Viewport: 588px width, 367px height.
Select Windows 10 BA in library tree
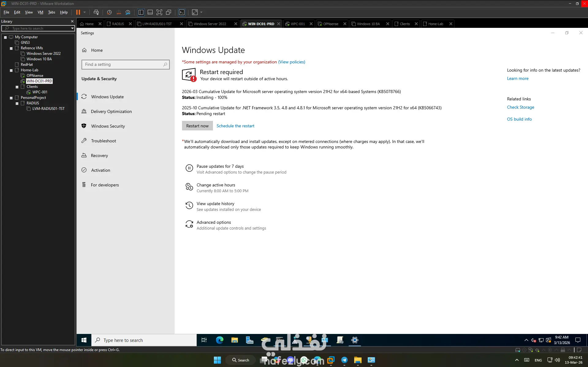click(39, 59)
